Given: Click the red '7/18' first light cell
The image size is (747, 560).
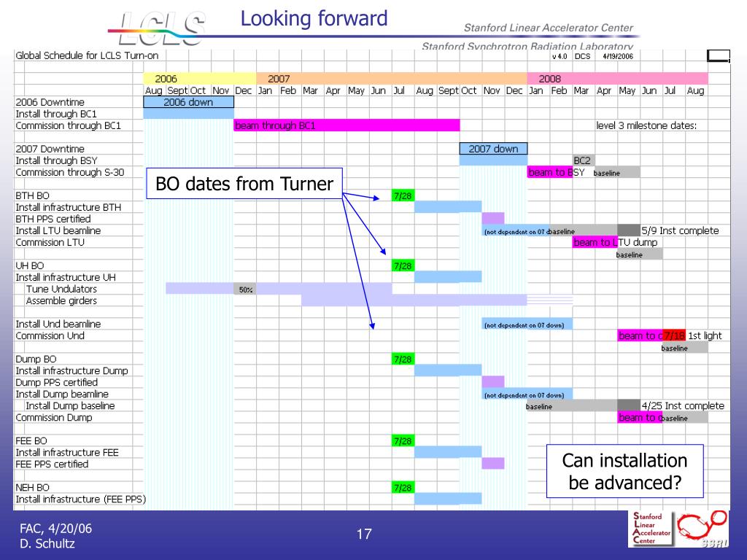Looking at the screenshot, I should [x=674, y=335].
